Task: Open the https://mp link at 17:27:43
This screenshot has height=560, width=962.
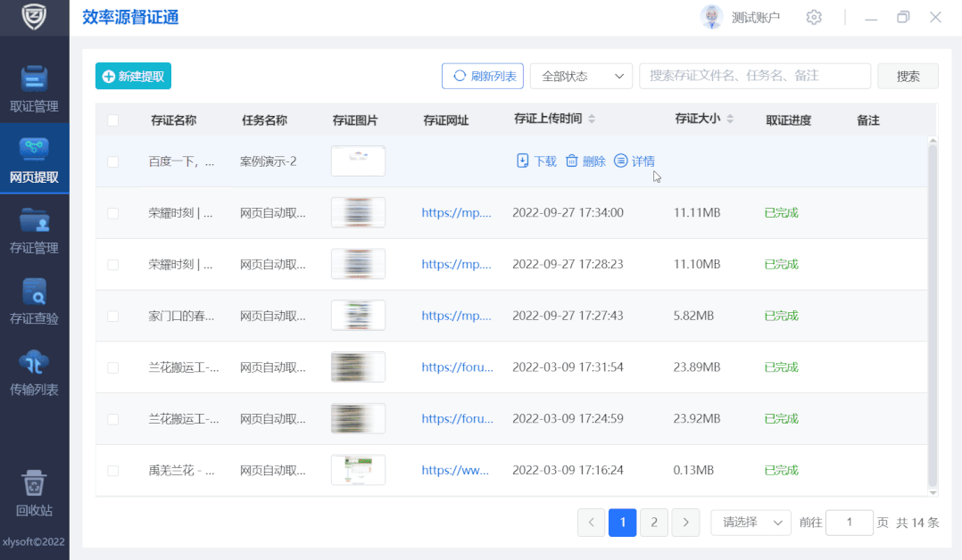Action: click(x=457, y=316)
